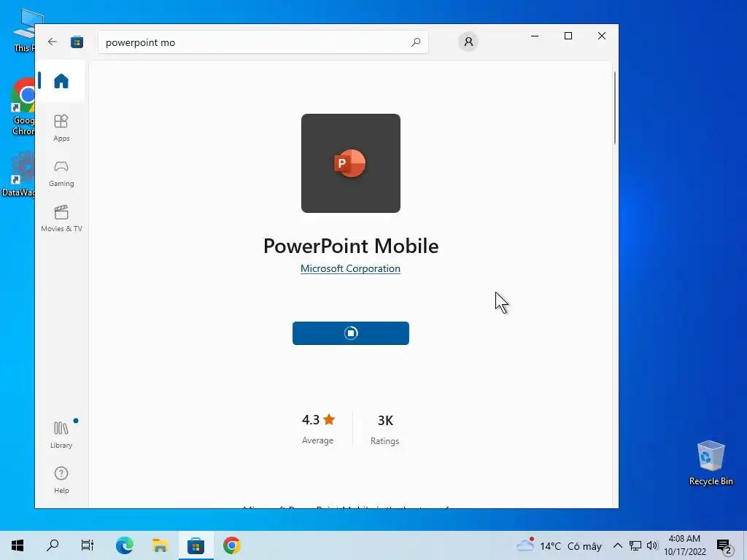Maximize the Microsoft Store window
The width and height of the screenshot is (747, 560).
pos(568,36)
